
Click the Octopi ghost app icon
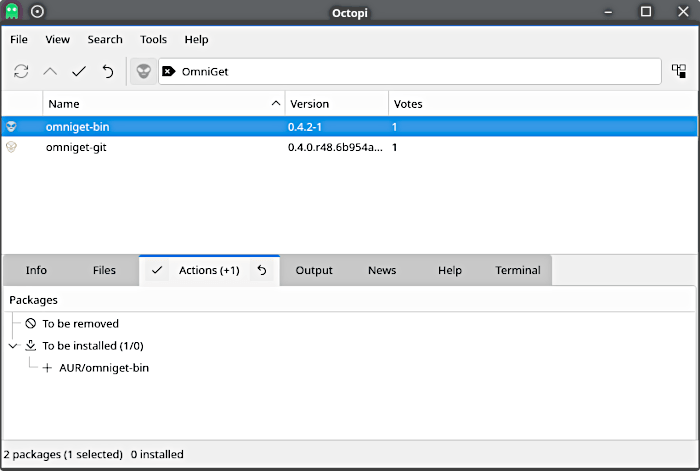pyautogui.click(x=12, y=11)
